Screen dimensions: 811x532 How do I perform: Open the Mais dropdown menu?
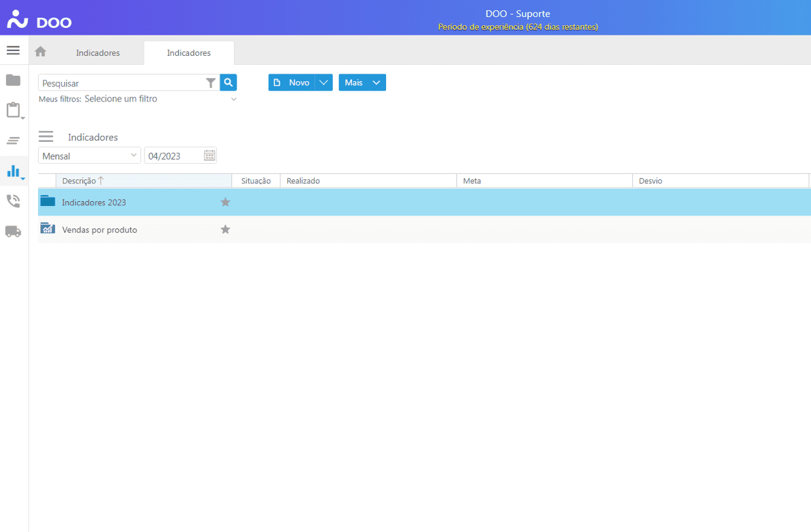[362, 83]
